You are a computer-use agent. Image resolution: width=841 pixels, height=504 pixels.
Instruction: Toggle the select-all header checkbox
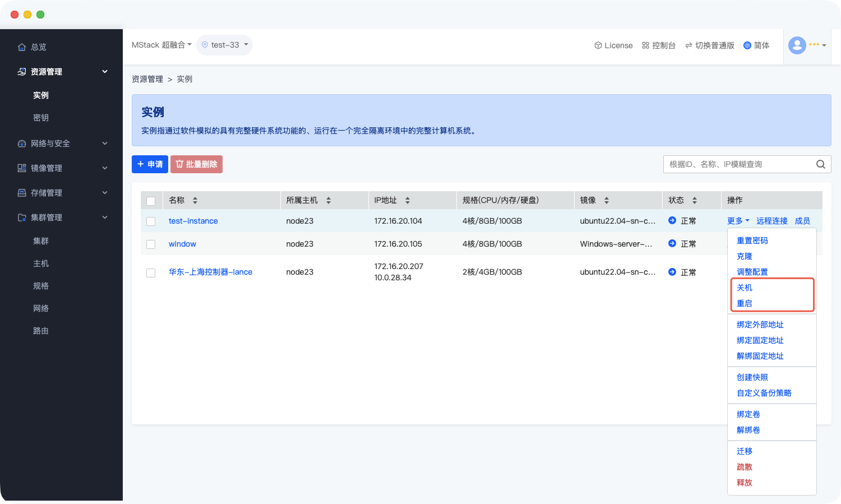pos(151,201)
